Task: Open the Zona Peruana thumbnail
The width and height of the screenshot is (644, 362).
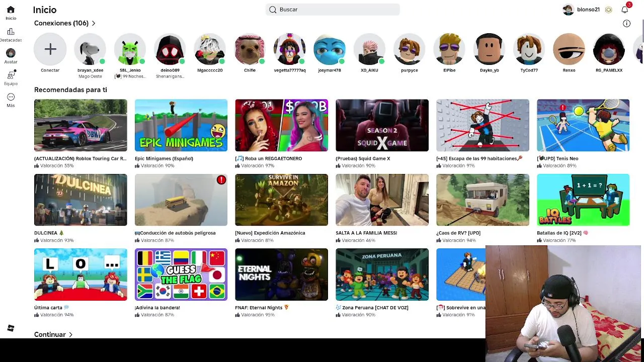Action: (382, 275)
